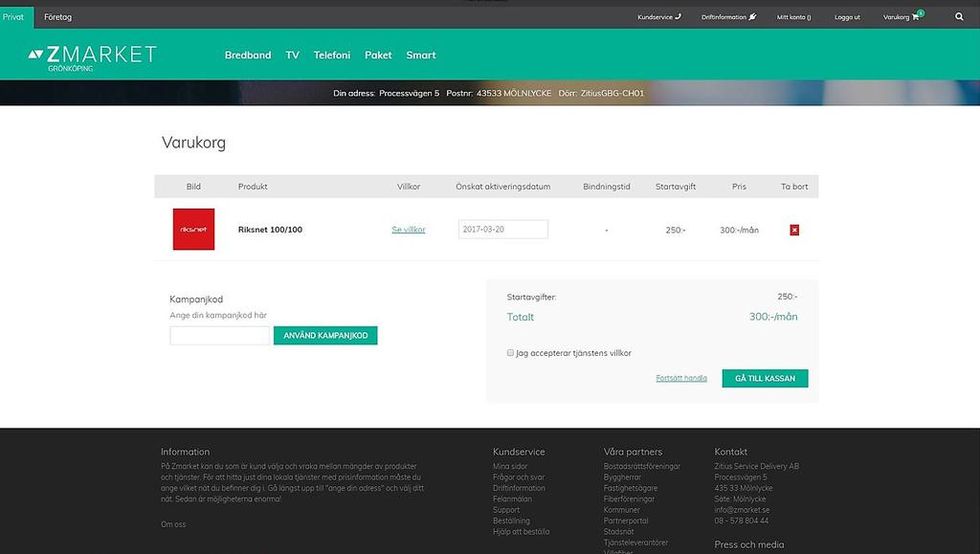Switch to the Företag tab

[x=57, y=17]
